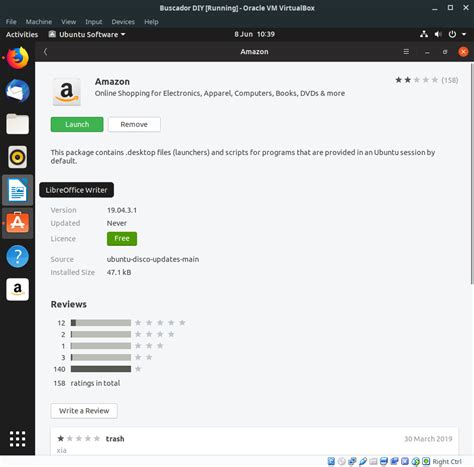
Task: Open the clock and calendar panel
Action: pos(254,34)
